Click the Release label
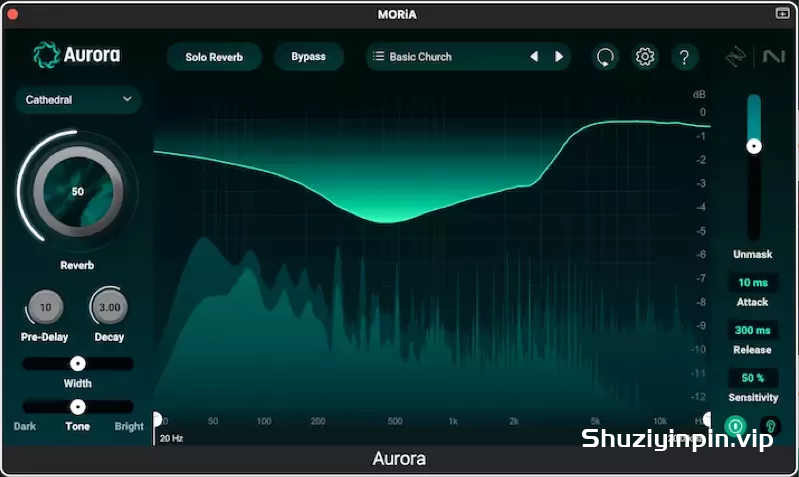This screenshot has width=799, height=477. point(752,350)
